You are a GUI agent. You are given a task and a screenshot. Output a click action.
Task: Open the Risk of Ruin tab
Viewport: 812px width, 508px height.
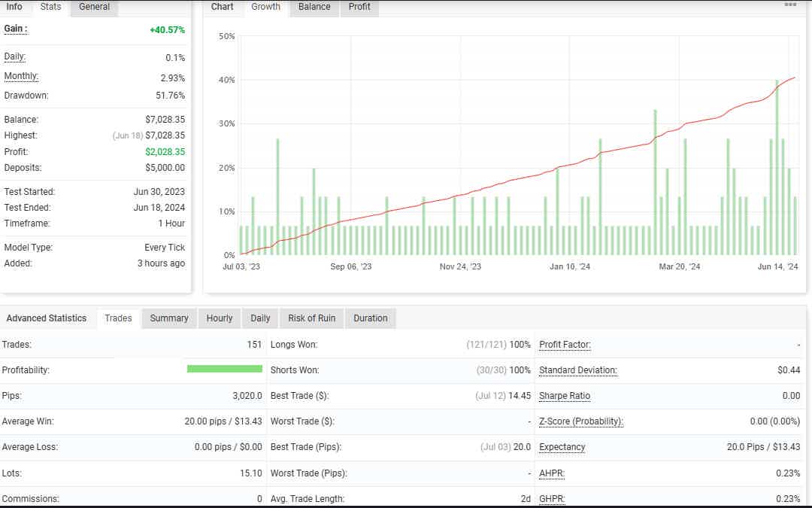pos(311,318)
